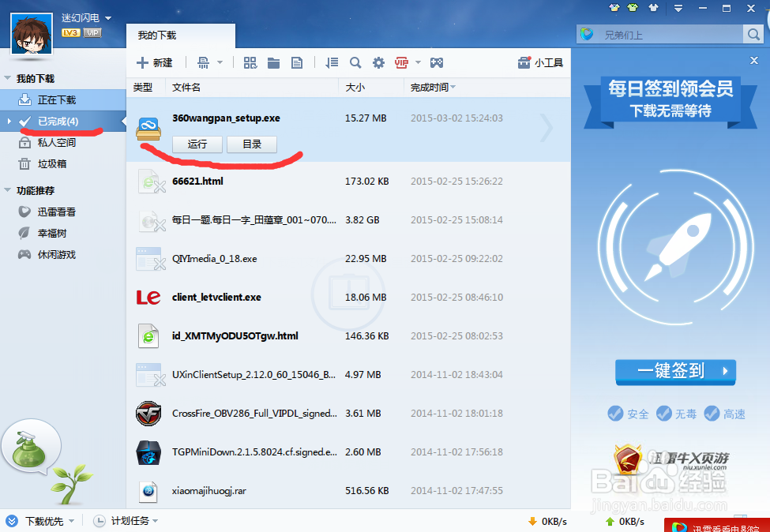The height and width of the screenshot is (532, 770).
Task: Click the gamepad icon in toolbar
Action: [437, 63]
